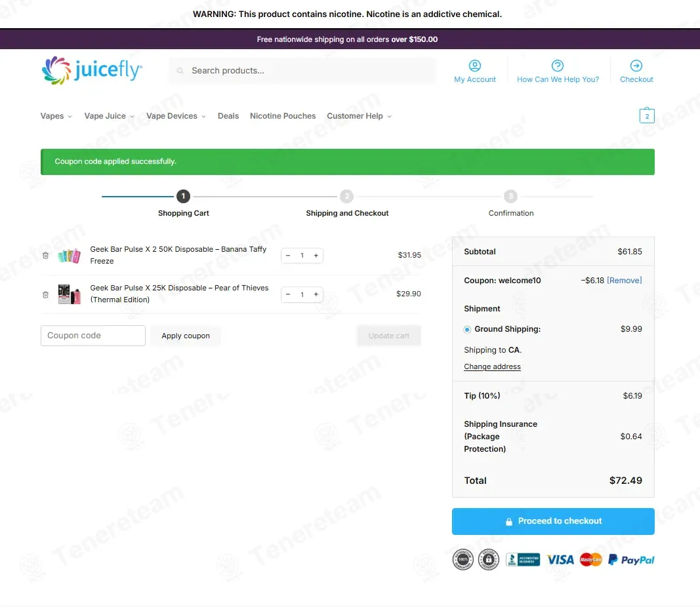
Task: Open the cart bag icon showing 2
Action: pyautogui.click(x=647, y=115)
